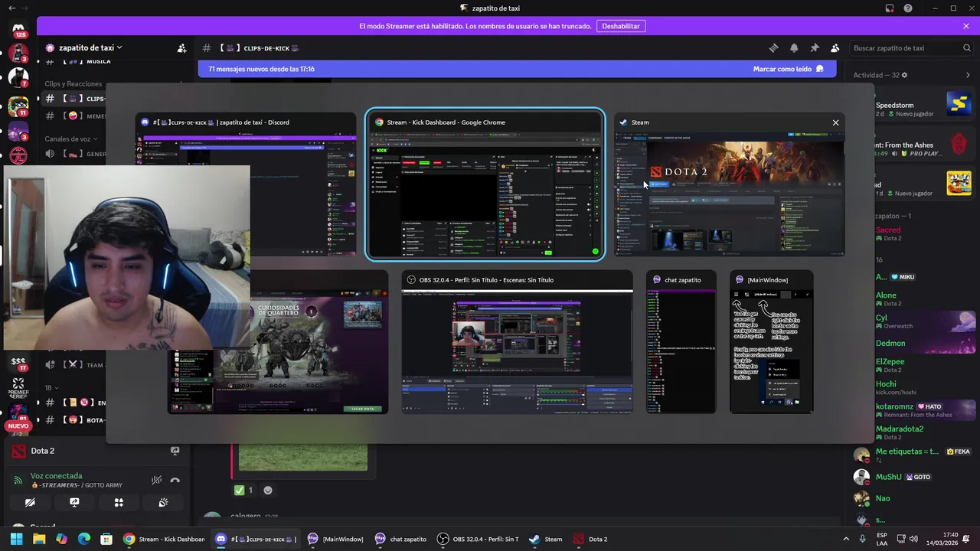Launch Microsoft Edge from taskbar

tap(84, 539)
